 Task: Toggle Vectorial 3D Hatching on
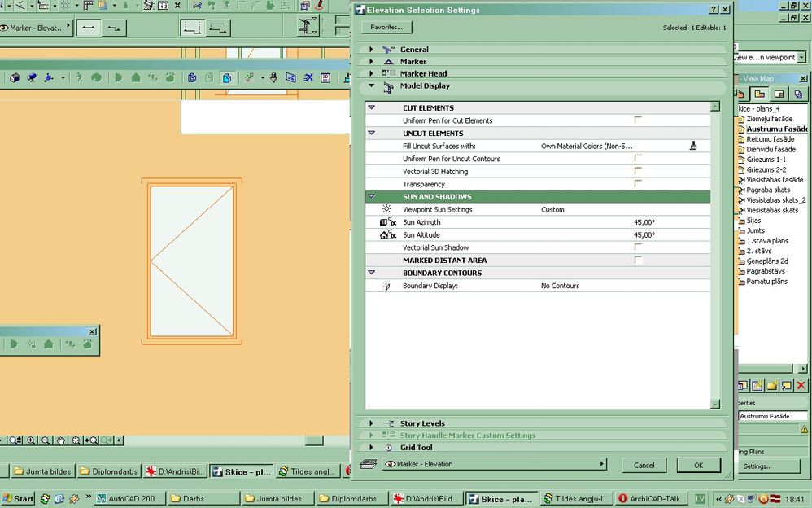[x=639, y=171]
